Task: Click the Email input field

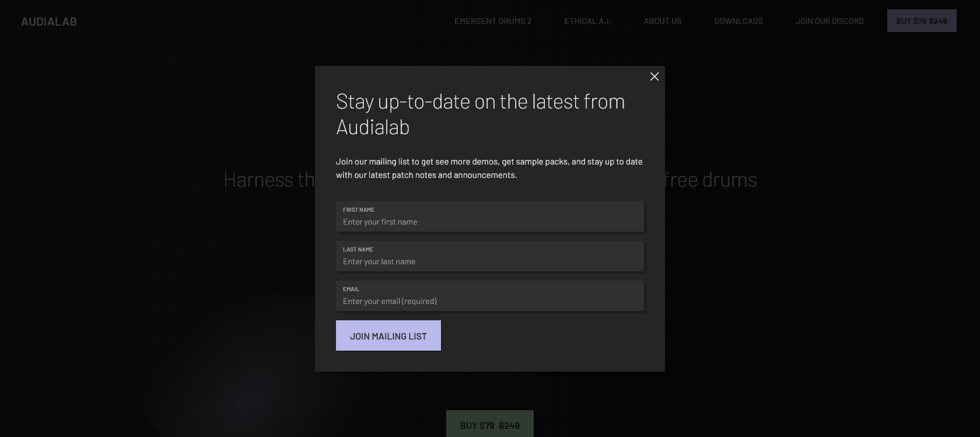Action: pos(490,296)
